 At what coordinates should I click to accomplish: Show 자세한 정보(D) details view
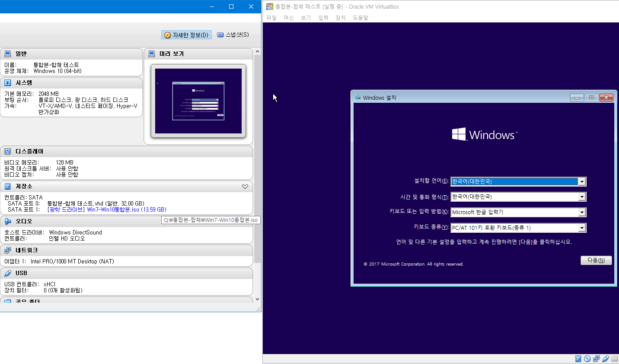pos(186,35)
